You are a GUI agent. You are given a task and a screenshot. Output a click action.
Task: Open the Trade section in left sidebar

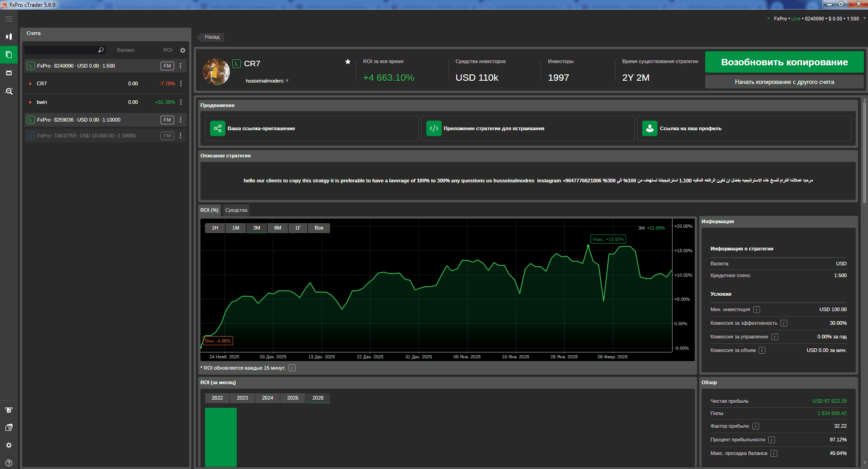9,36
